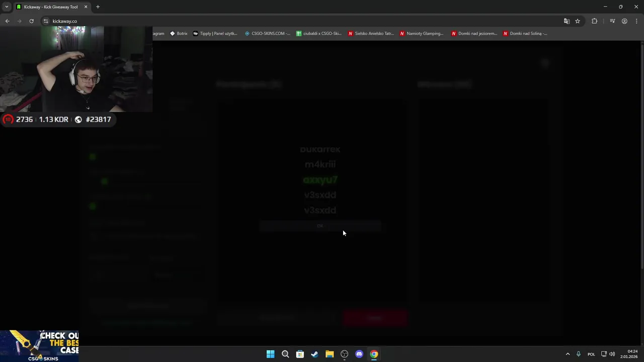The image size is (644, 362).
Task: Close the Kickaway browser tab
Action: 86,7
